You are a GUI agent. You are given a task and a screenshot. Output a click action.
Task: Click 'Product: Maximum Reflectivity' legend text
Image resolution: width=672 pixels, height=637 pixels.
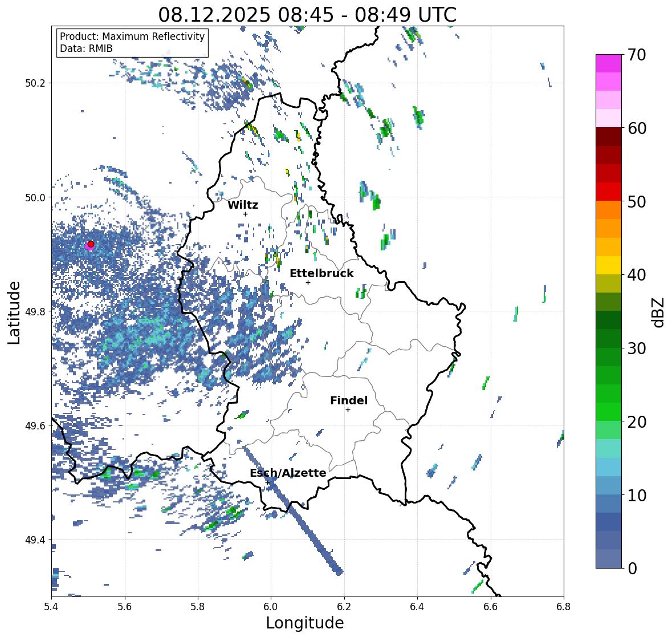click(132, 36)
